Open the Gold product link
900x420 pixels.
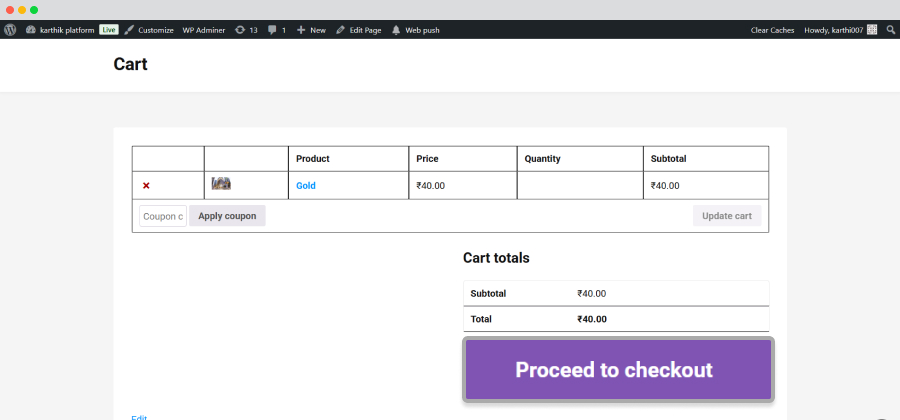[x=306, y=185]
